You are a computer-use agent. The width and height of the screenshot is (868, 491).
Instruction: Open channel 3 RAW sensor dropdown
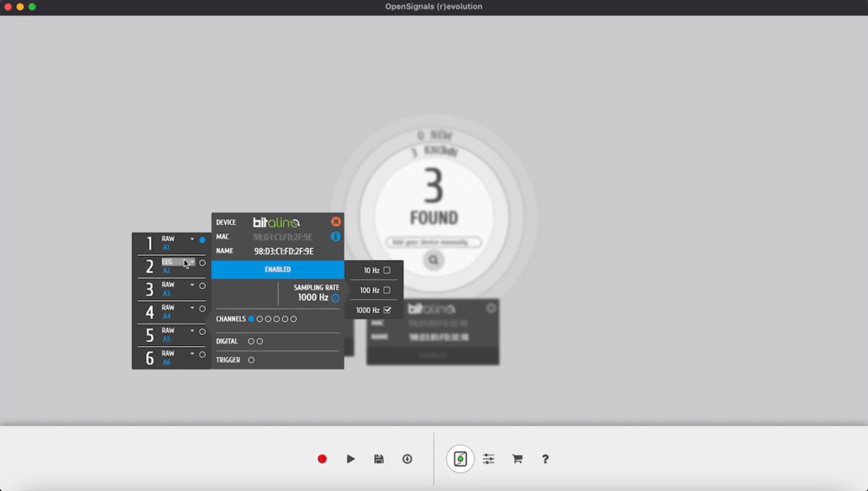(x=178, y=285)
